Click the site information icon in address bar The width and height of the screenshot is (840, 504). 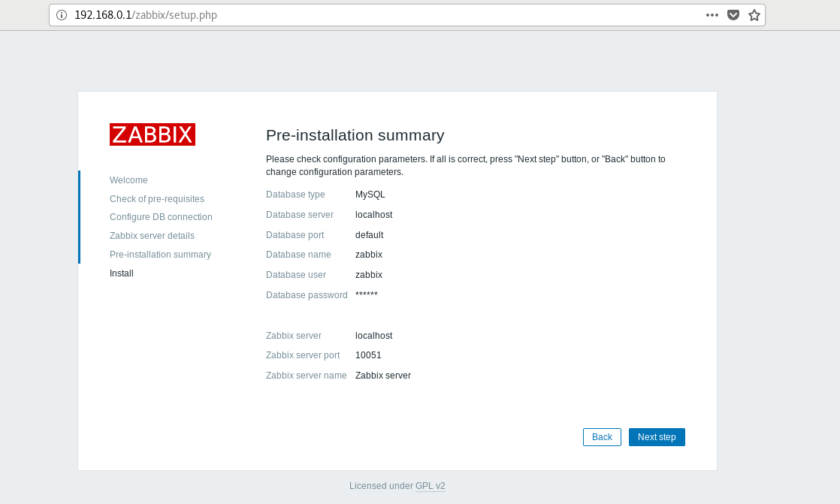click(62, 15)
